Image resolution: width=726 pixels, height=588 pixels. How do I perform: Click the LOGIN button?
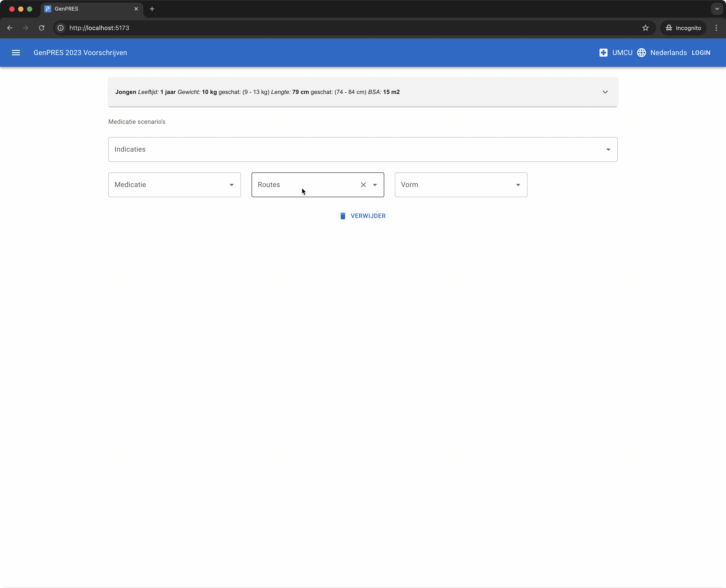701,53
